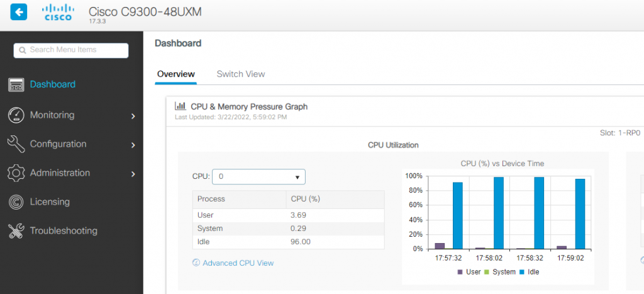Click the 96.00 CPU value
The image size is (644, 294).
point(301,242)
